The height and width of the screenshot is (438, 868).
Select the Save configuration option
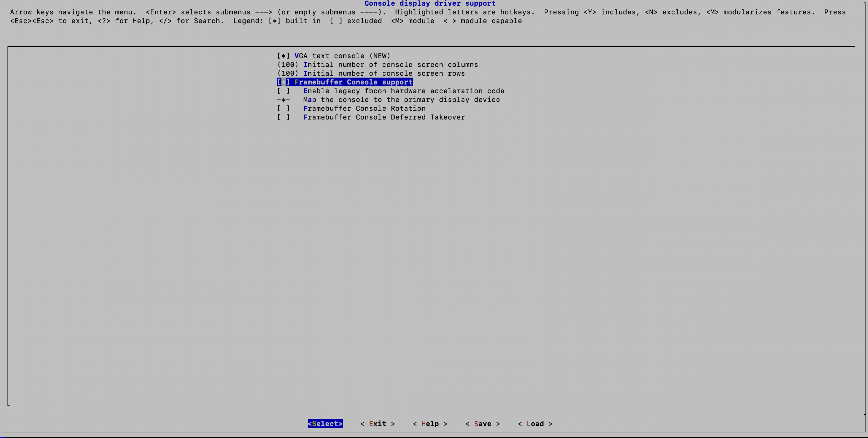[483, 424]
